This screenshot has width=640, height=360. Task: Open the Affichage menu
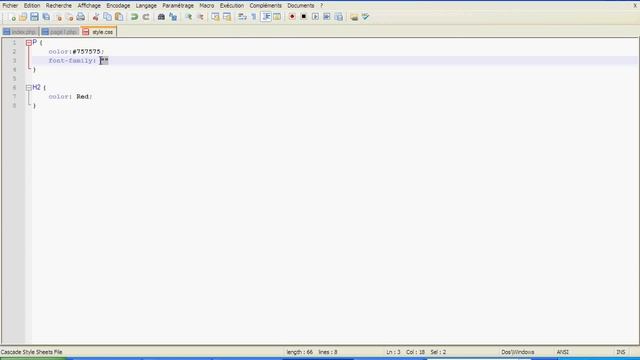pos(89,6)
